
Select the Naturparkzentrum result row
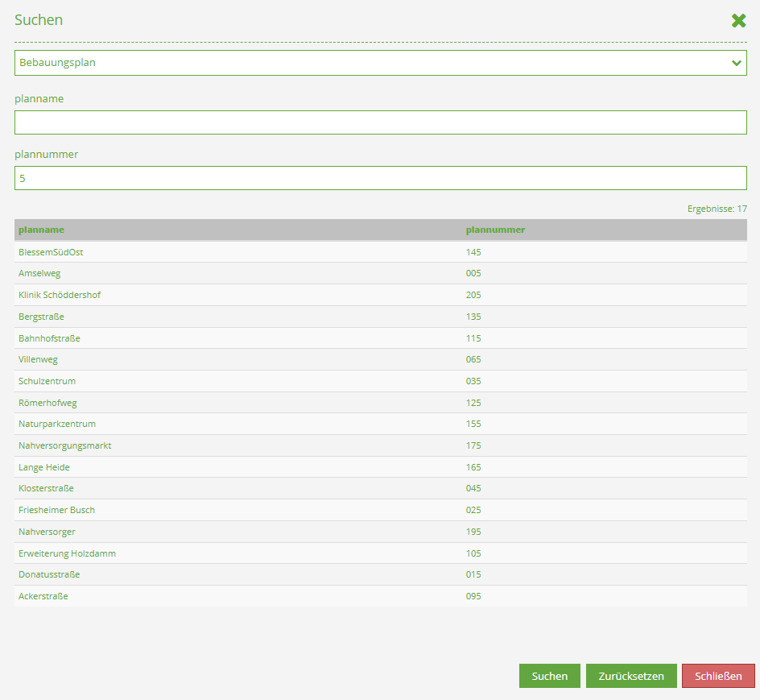tap(381, 424)
